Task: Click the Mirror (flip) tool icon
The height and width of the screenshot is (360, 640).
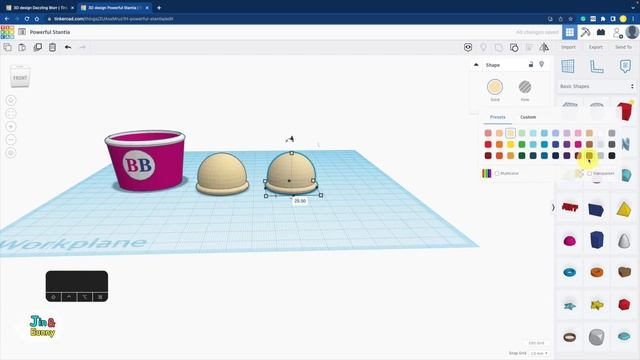Action: click(x=544, y=47)
